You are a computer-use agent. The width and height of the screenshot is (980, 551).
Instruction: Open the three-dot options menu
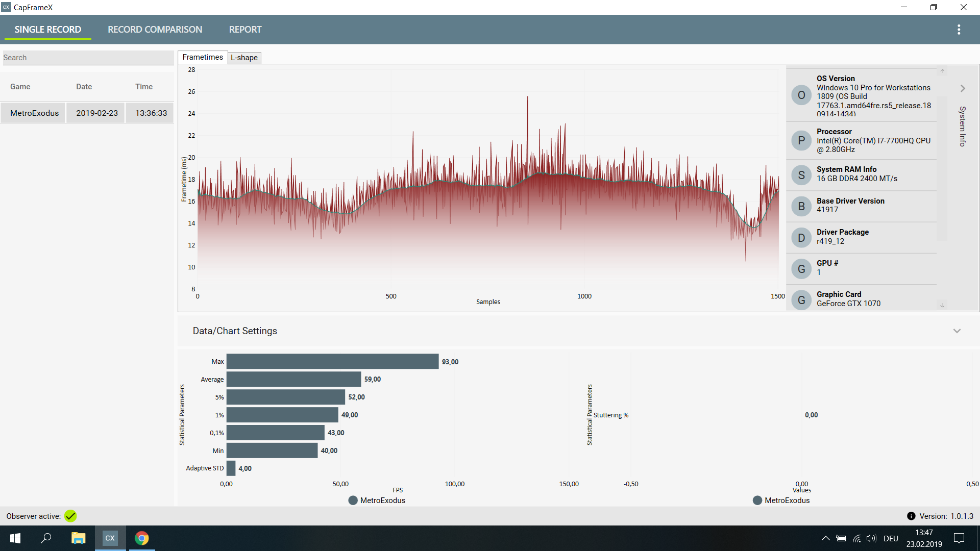pyautogui.click(x=959, y=30)
